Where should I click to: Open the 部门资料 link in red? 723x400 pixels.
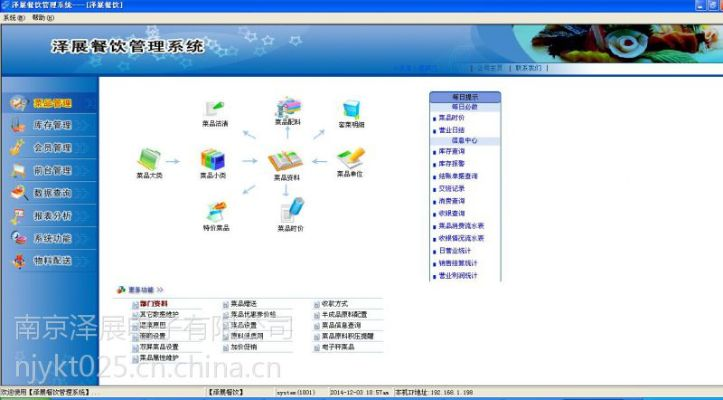[154, 304]
